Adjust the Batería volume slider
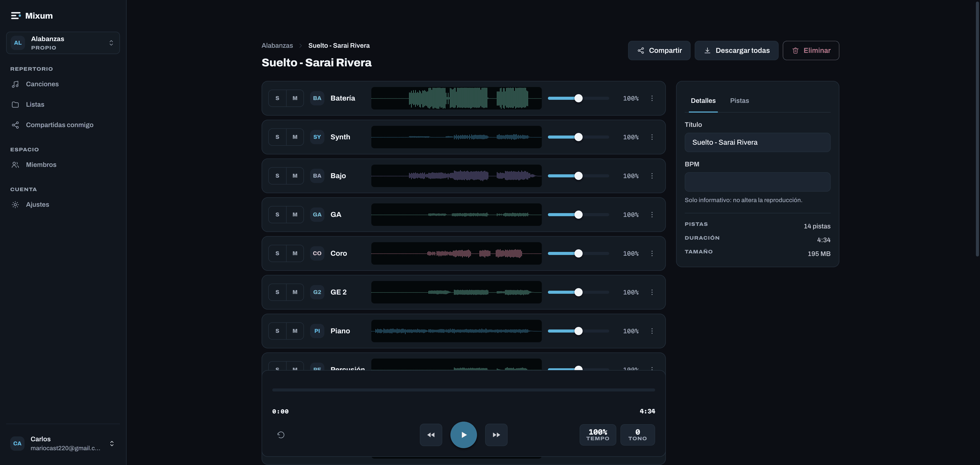 tap(578, 98)
